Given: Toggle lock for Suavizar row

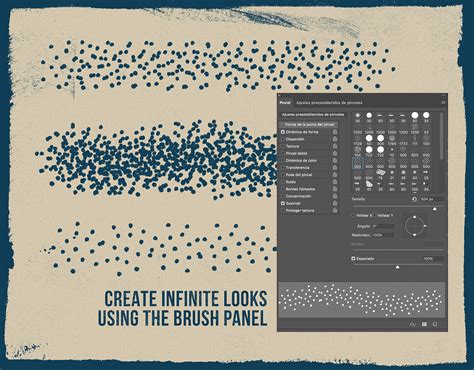Looking at the screenshot, I should (335, 203).
